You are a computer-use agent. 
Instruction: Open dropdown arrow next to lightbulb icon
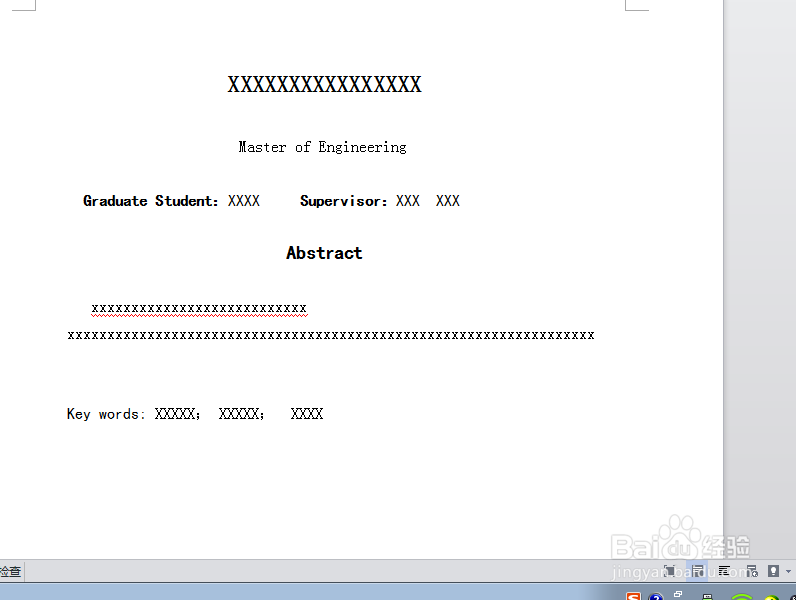788,572
